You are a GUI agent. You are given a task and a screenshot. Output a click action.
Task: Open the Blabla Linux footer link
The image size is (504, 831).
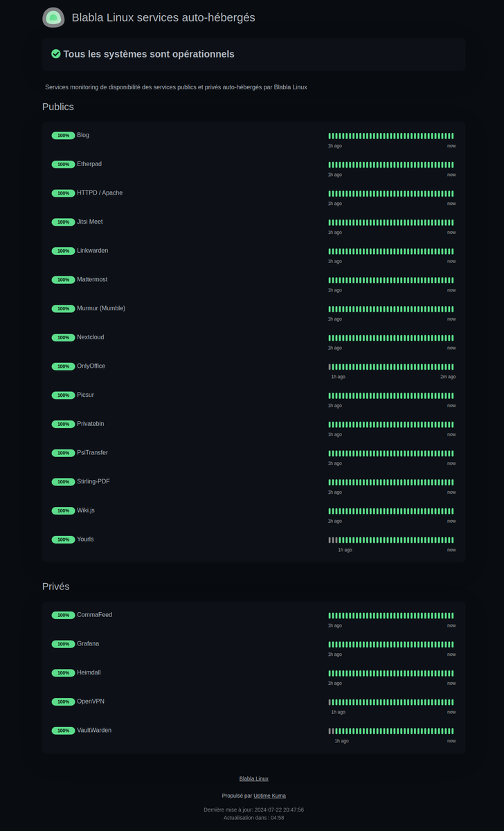pyautogui.click(x=253, y=779)
